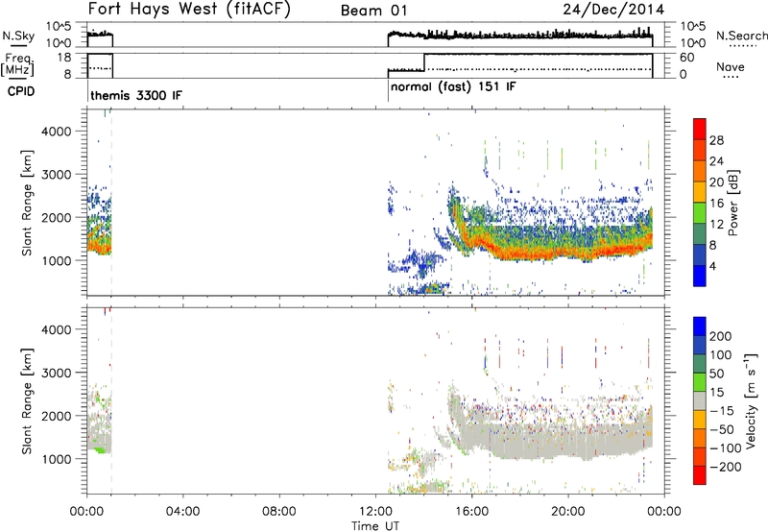Click the power panel 'Slant Range [km]' label
The width and height of the screenshot is (768, 532).
(x=27, y=203)
